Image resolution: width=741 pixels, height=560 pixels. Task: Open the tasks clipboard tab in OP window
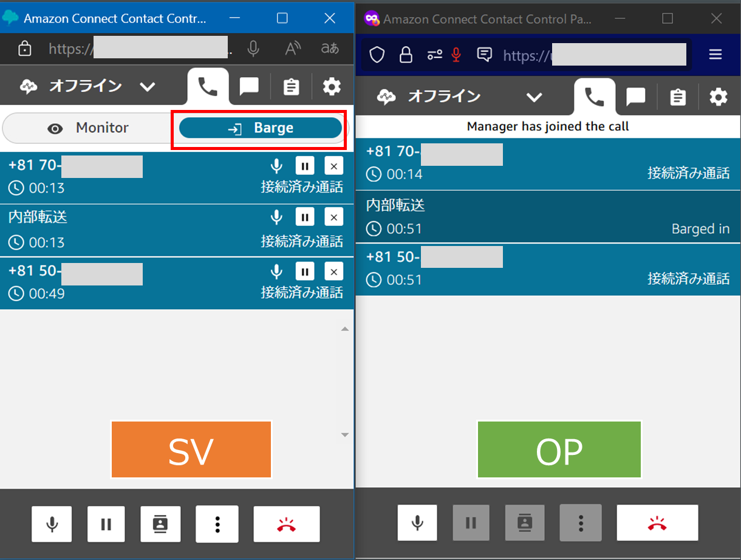(x=678, y=97)
